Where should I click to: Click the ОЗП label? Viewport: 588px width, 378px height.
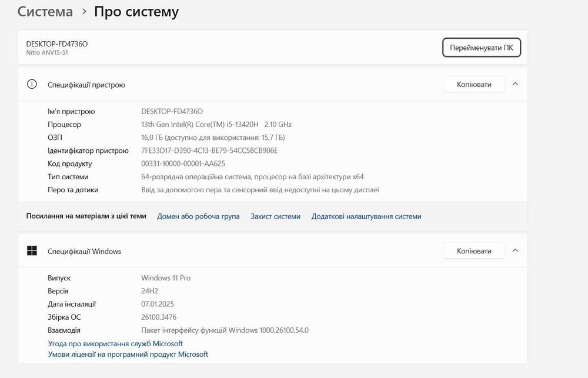(x=55, y=138)
